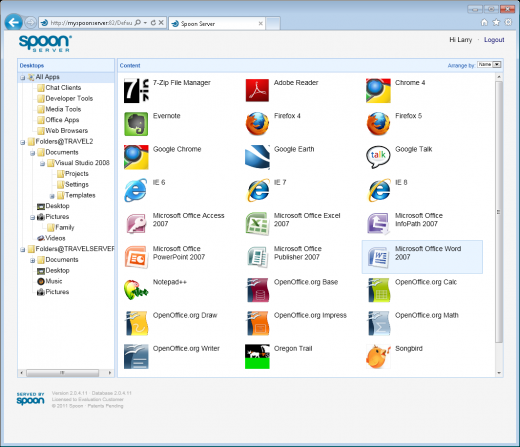Image resolution: width=520 pixels, height=447 pixels.
Task: Open browser Tools gear icon
Action: click(x=508, y=22)
